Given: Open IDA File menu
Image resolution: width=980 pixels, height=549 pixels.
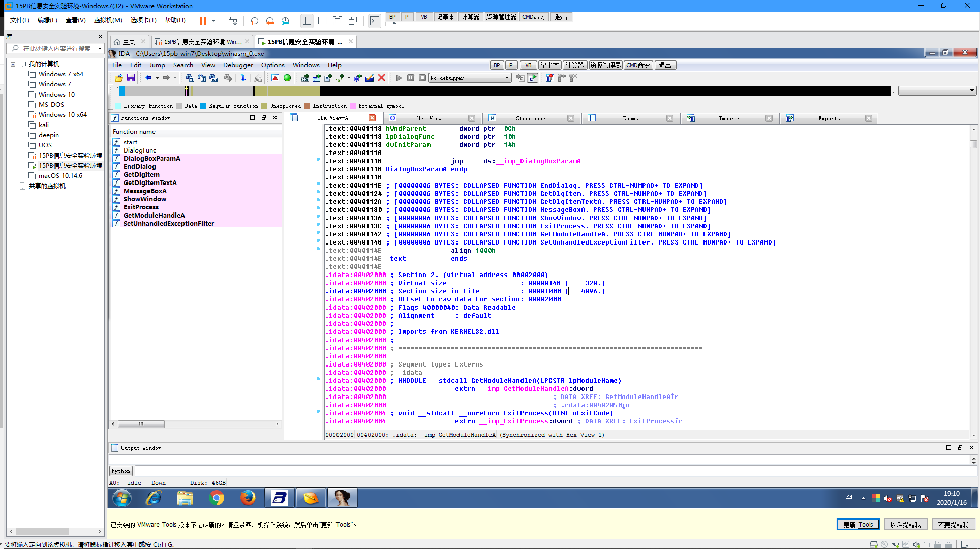Looking at the screenshot, I should (x=117, y=65).
